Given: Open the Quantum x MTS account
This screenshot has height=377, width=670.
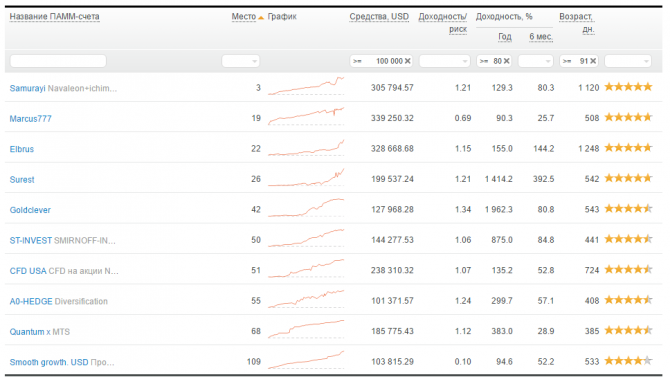Looking at the screenshot, I should [39, 332].
